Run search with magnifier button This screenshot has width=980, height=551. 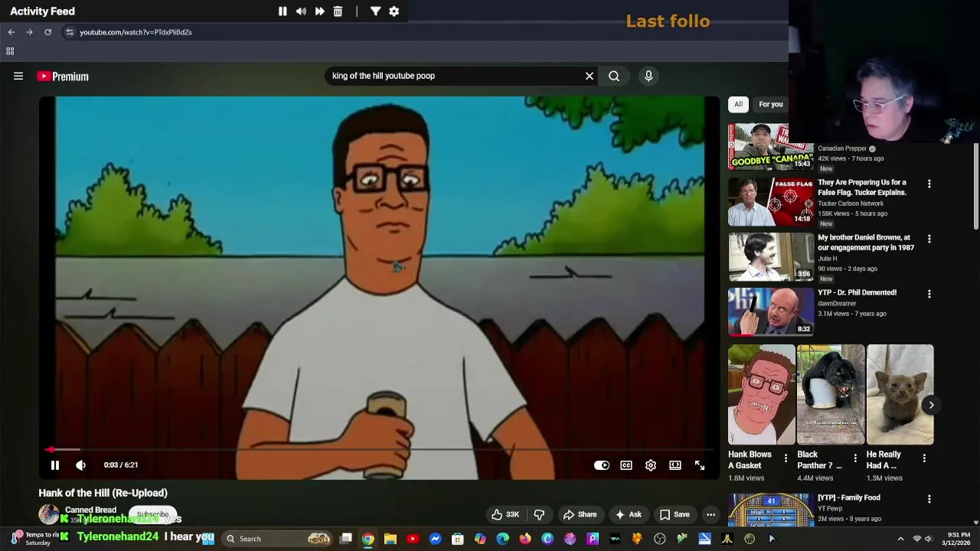[x=614, y=76]
